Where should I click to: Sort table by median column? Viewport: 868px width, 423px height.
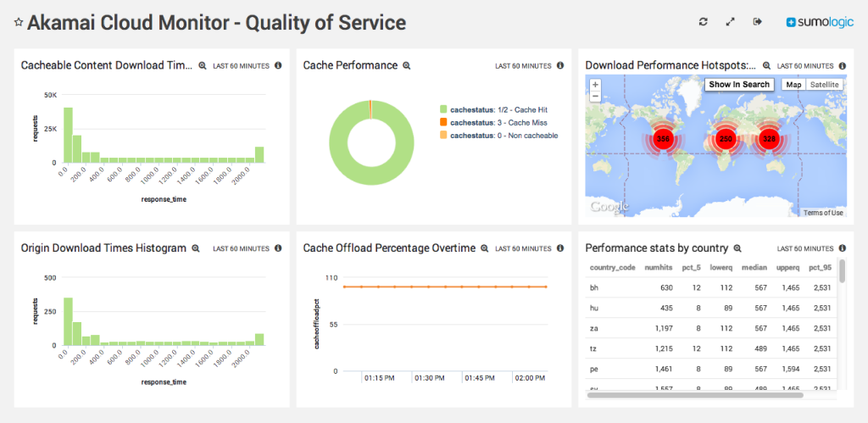[x=754, y=267]
